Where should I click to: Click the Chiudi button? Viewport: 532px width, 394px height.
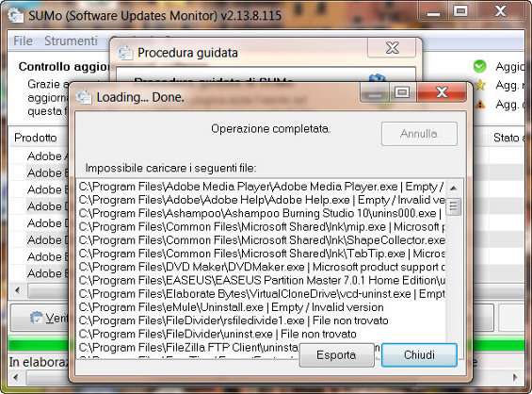(x=419, y=355)
